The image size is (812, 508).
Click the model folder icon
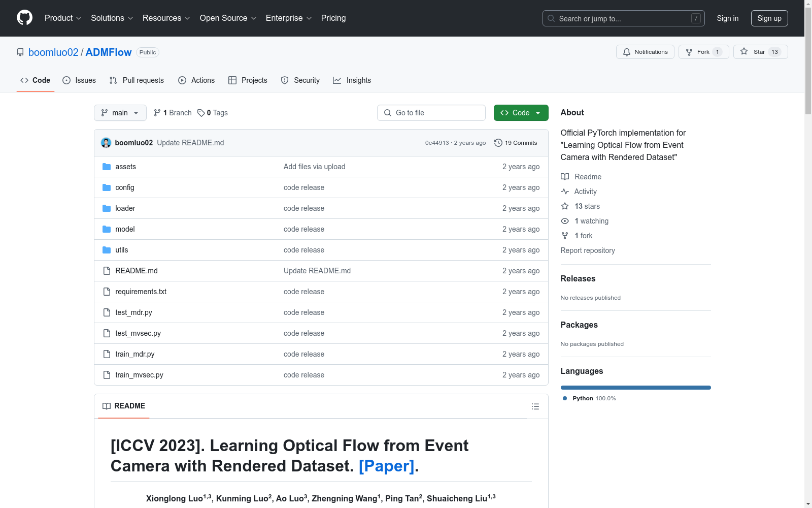(x=107, y=229)
